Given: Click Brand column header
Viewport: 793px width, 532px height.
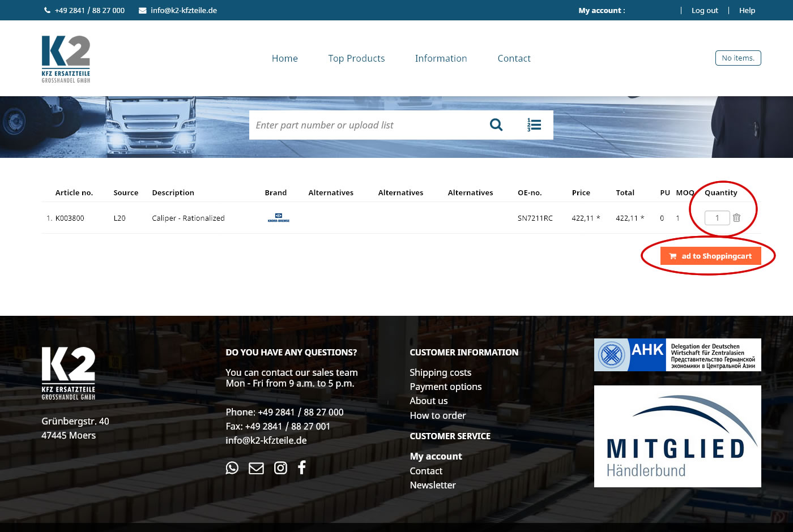Looking at the screenshot, I should (276, 192).
